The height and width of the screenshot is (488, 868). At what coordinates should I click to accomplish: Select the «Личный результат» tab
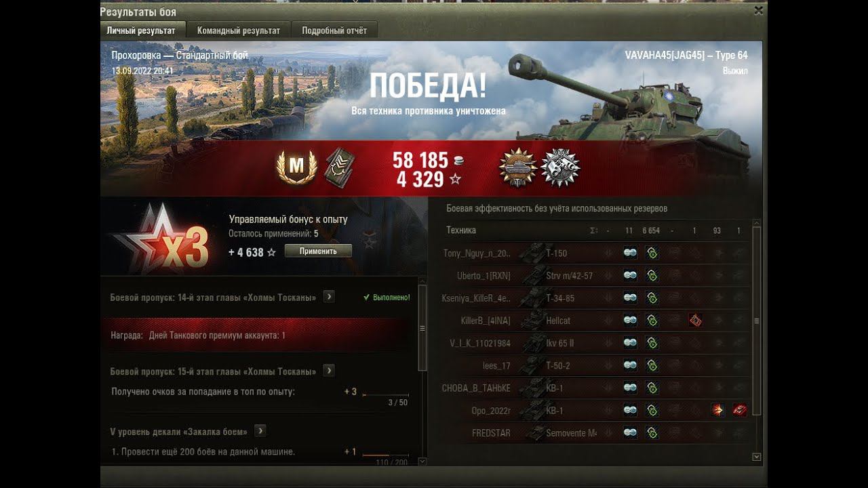pos(141,30)
